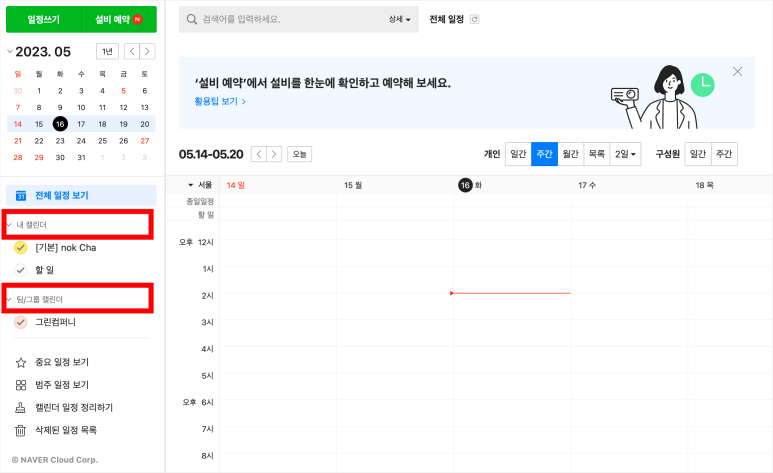This screenshot has height=473, width=773.
Task: Open the star icon for important schedules
Action: [21, 363]
